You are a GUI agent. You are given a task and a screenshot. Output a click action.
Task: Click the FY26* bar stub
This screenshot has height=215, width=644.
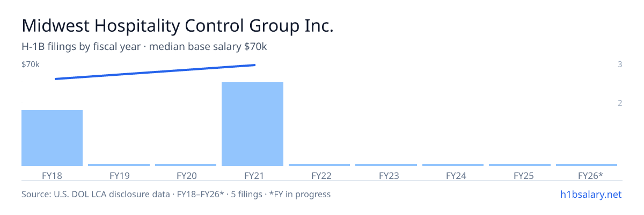587,165
